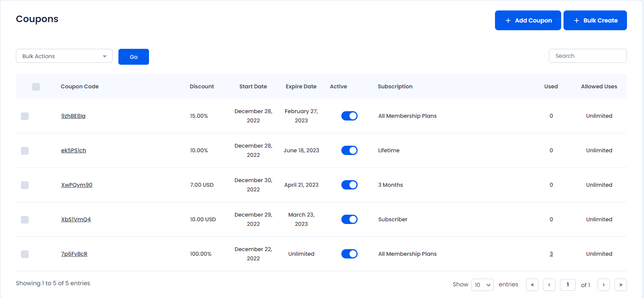Toggle active switch for coupon ek5PSIch

pyautogui.click(x=349, y=150)
